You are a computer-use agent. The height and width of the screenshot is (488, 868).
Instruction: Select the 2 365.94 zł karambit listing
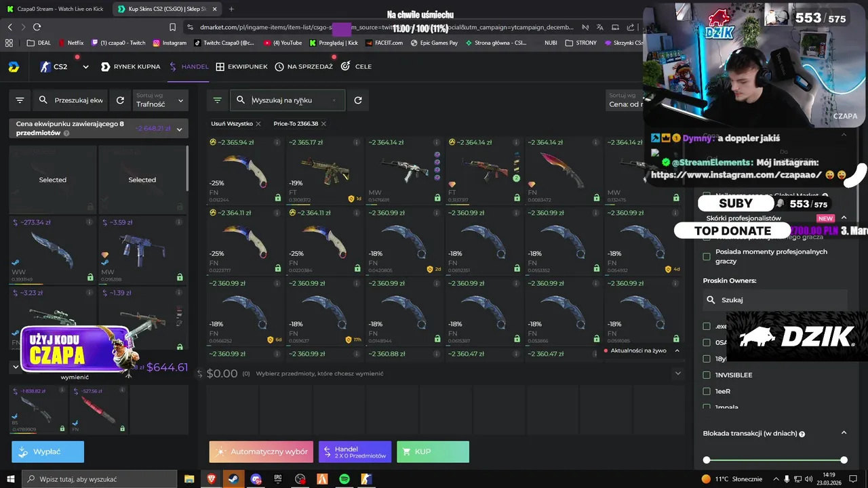[245, 169]
